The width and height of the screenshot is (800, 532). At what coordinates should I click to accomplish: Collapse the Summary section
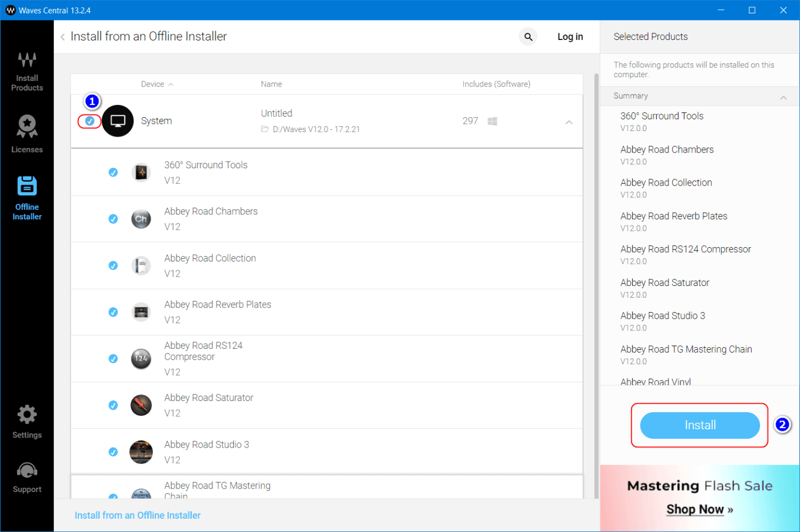pyautogui.click(x=783, y=97)
